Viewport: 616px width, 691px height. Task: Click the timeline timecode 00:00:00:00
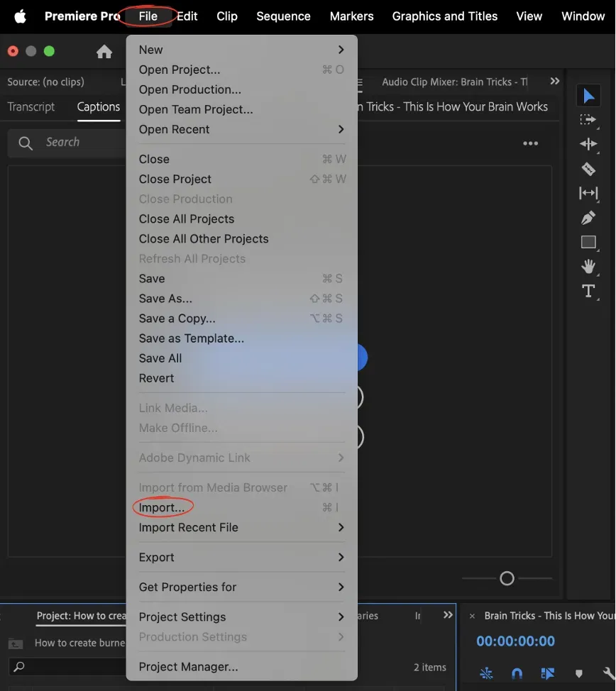pos(515,641)
